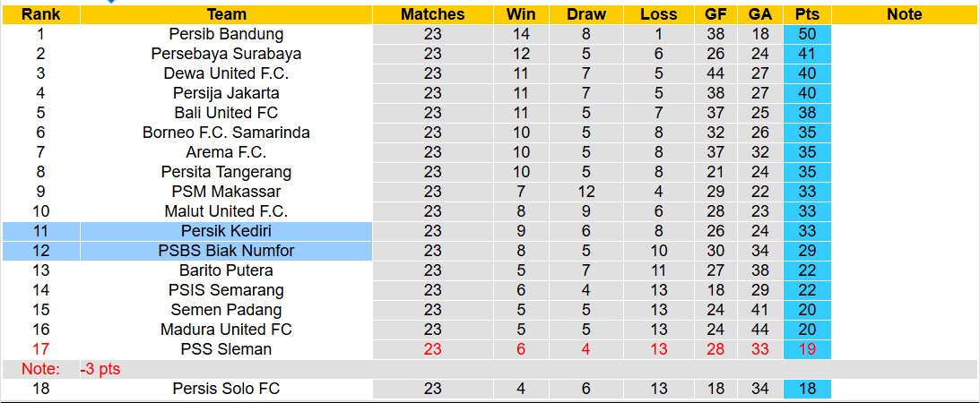Click the Rank column header
The image size is (980, 403).
point(40,14)
